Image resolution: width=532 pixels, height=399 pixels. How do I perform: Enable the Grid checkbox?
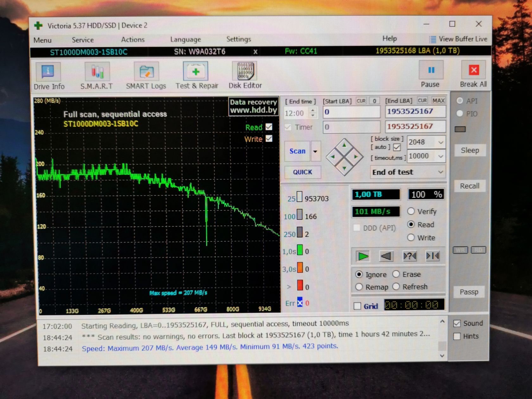(x=358, y=306)
